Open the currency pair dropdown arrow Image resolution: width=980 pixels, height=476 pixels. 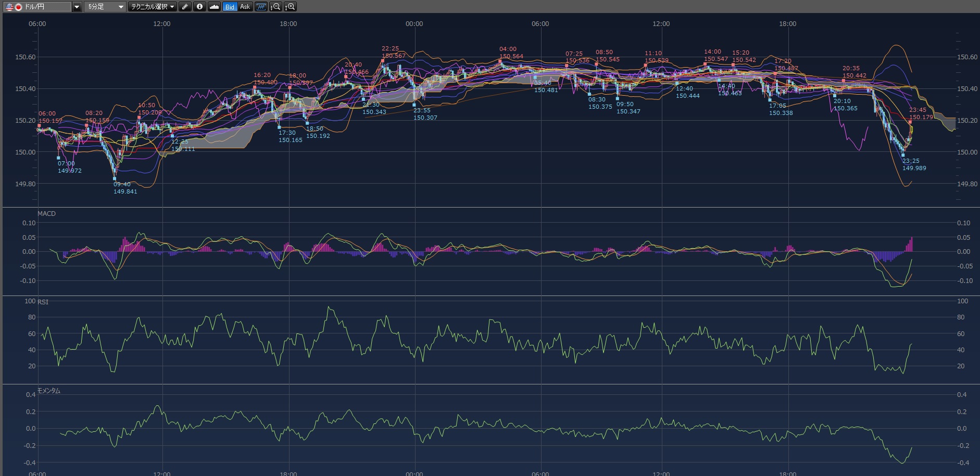point(77,7)
